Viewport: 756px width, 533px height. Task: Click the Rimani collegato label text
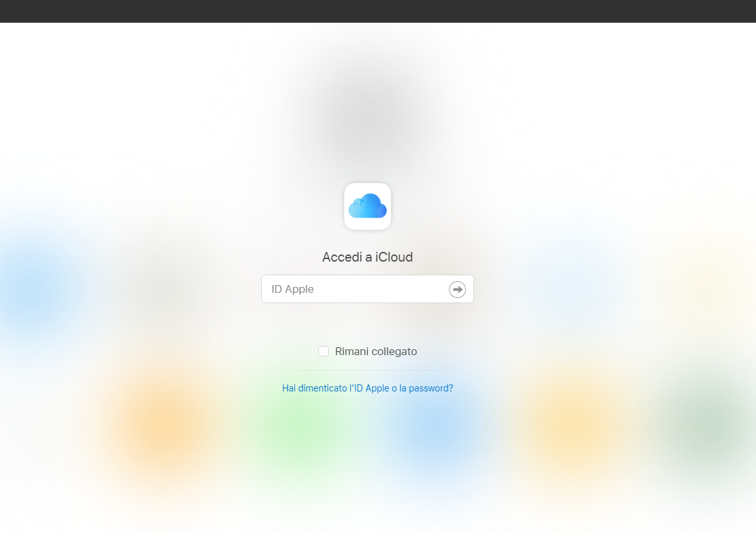click(376, 351)
